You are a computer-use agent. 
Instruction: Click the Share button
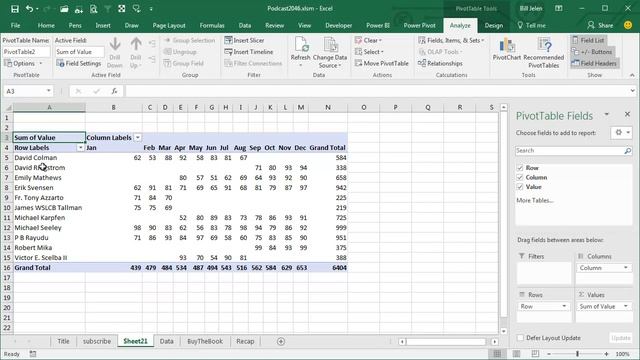click(600, 25)
